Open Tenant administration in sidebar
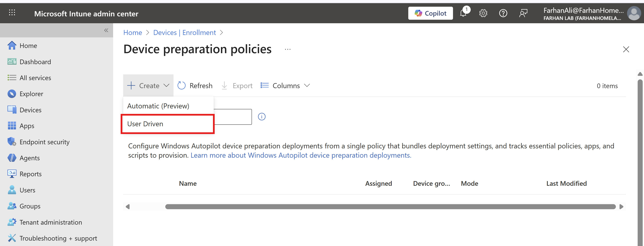This screenshot has height=246, width=644. 51,222
